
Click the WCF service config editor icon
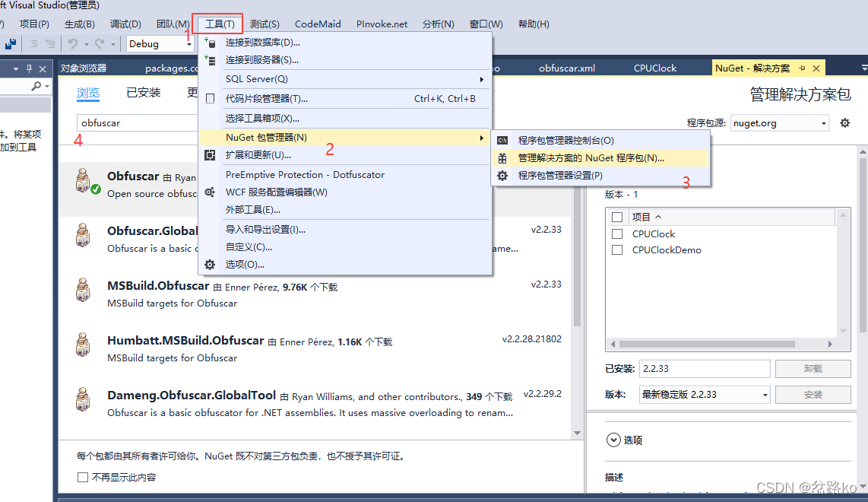pos(210,192)
